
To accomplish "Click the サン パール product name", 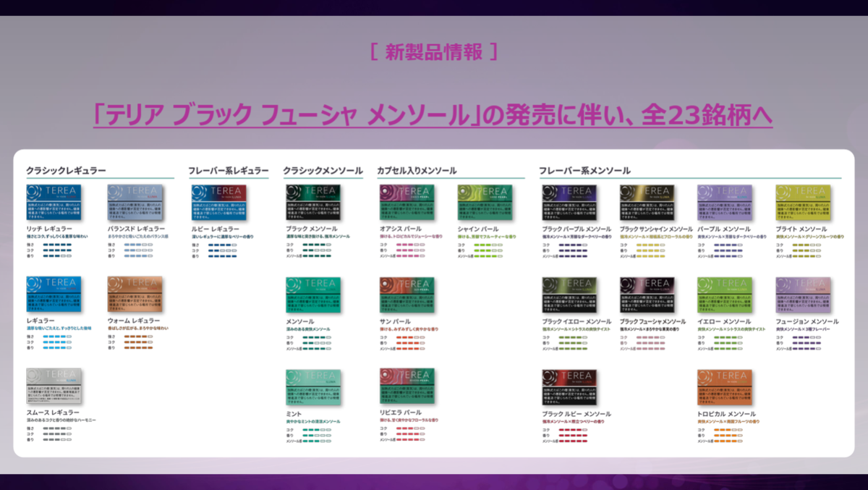I will click(395, 321).
